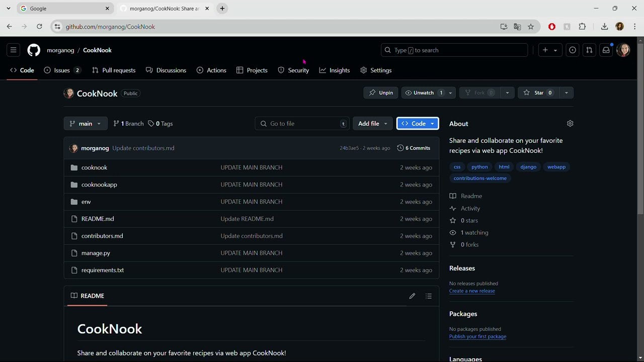This screenshot has height=362, width=644.
Task: Click the css topic tag
Action: (457, 167)
